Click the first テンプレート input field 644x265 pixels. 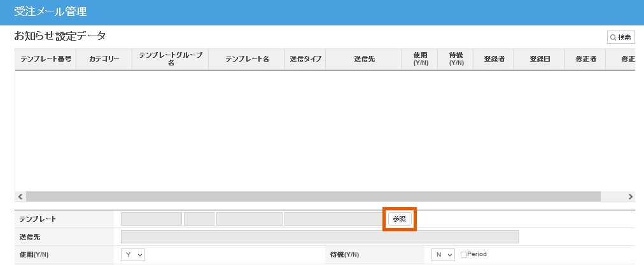pyautogui.click(x=151, y=219)
